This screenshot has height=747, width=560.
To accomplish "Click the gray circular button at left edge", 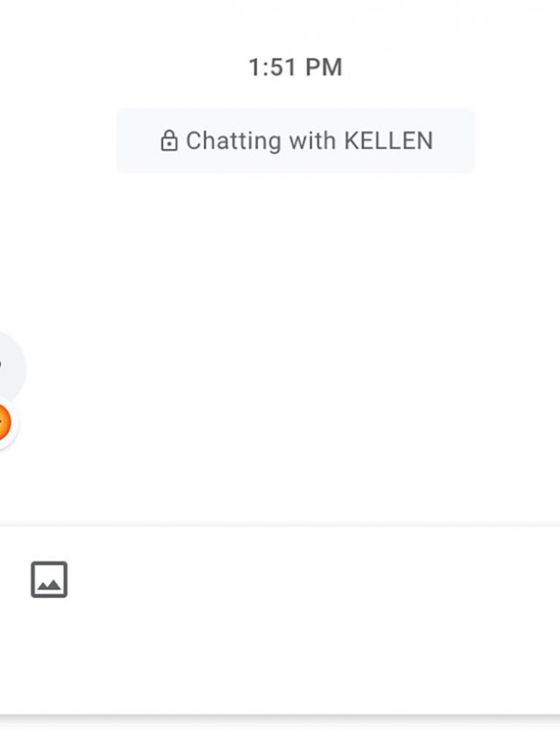I will tap(10, 366).
